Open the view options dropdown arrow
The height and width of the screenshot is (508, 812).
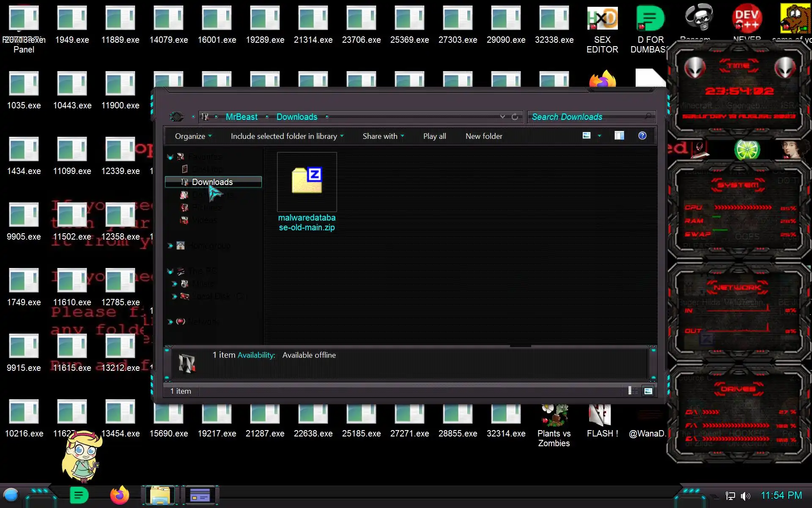tap(599, 136)
